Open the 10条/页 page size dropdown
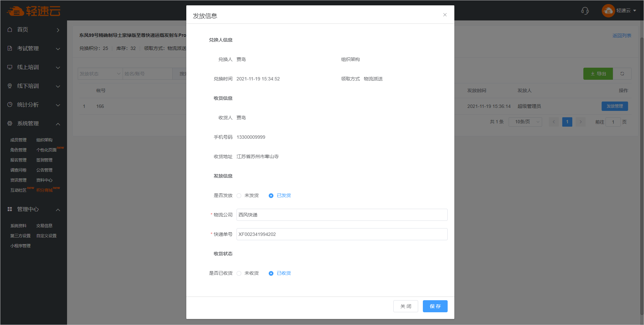644x325 pixels. 525,122
